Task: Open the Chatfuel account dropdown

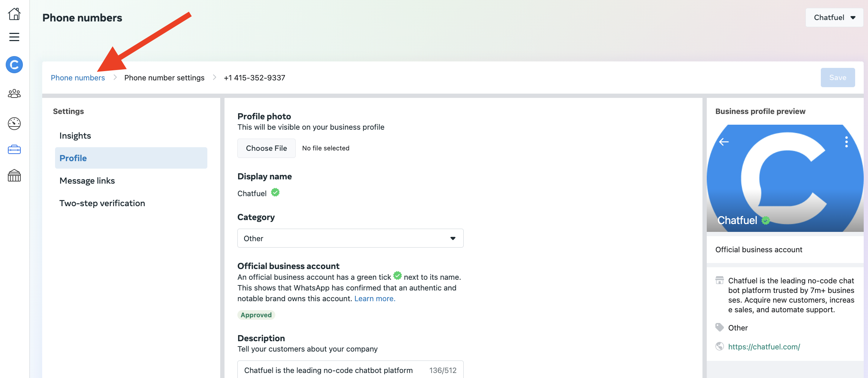Action: [x=834, y=18]
